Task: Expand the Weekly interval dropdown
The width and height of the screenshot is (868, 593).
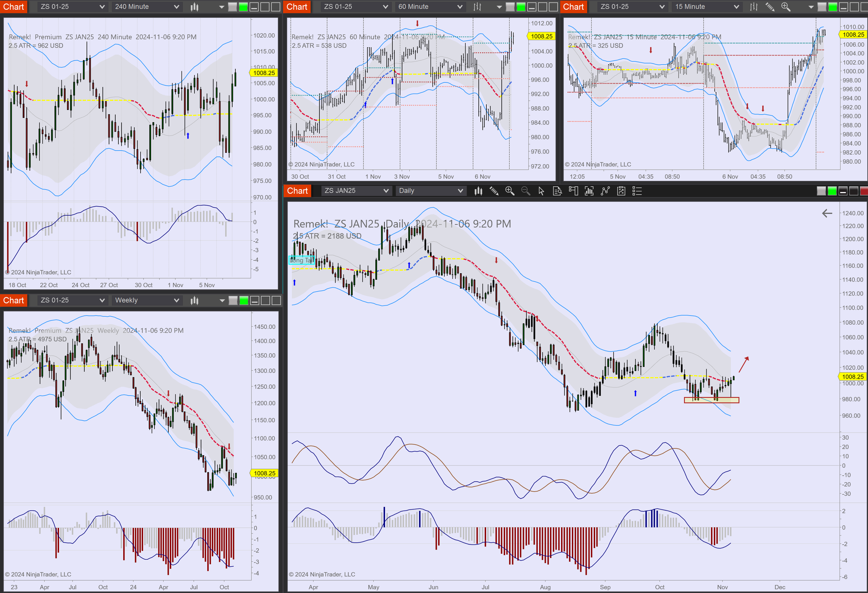Action: pyautogui.click(x=147, y=300)
